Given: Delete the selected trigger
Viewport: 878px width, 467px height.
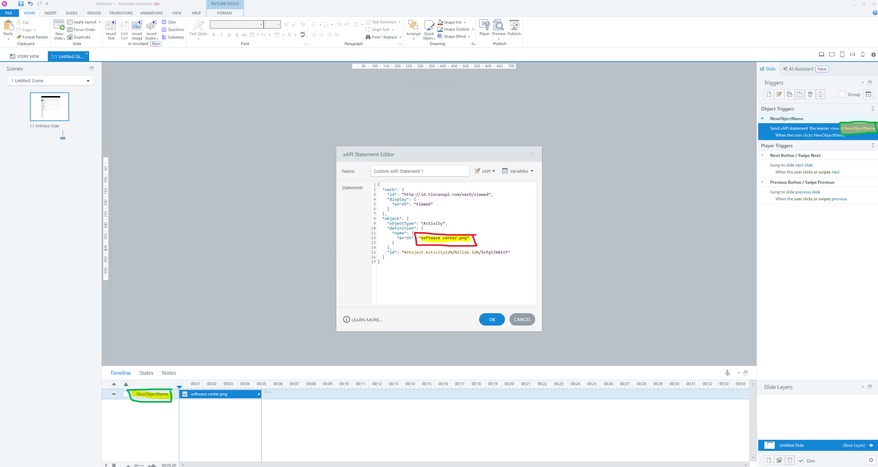Looking at the screenshot, I should pos(810,94).
